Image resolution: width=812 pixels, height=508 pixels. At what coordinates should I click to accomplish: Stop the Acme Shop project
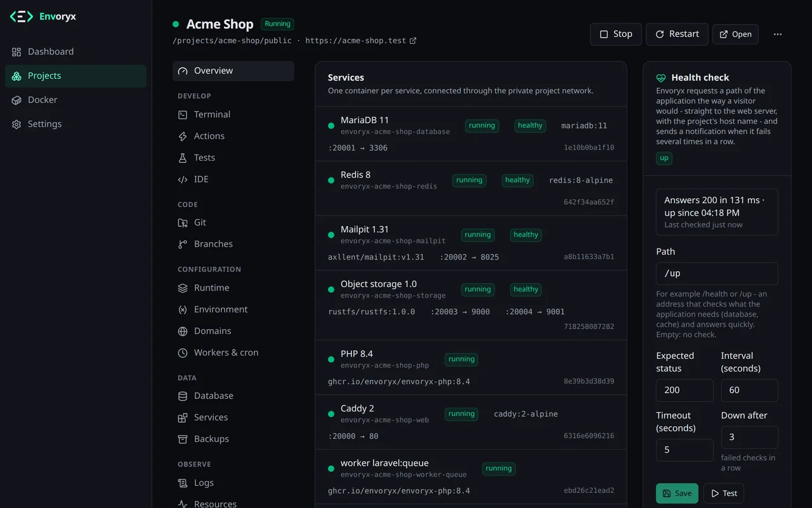click(x=616, y=34)
